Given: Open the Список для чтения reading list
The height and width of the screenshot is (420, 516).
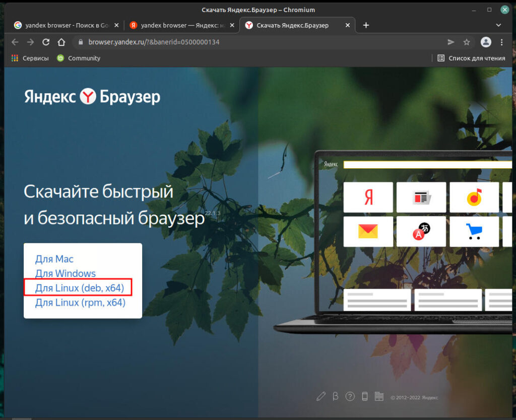Looking at the screenshot, I should (x=471, y=58).
